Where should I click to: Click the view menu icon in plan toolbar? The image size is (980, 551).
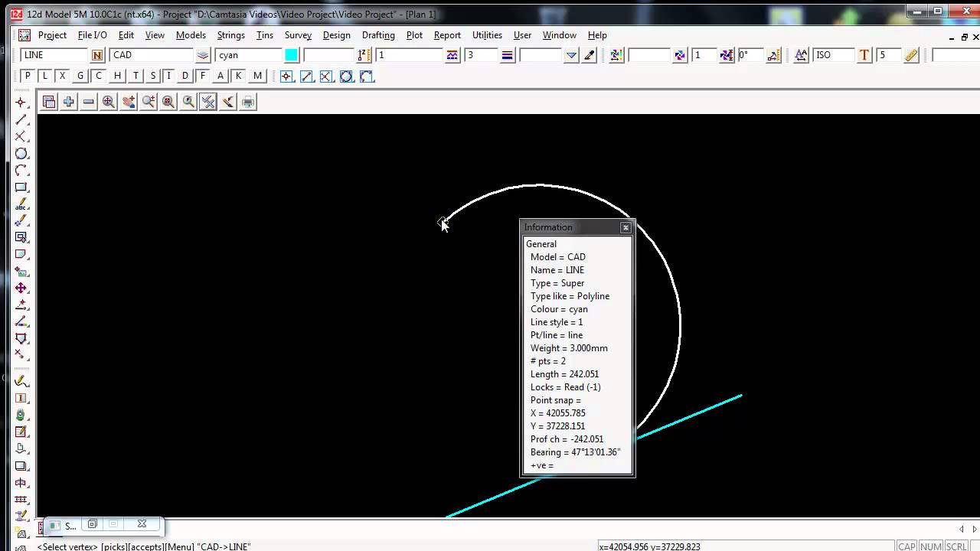[x=49, y=102]
